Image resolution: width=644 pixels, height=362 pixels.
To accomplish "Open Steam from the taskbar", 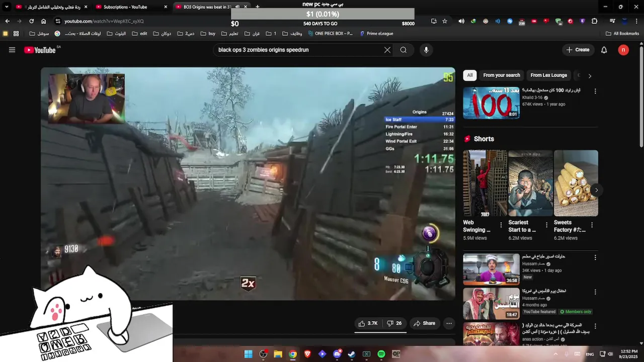I will pos(352,354).
